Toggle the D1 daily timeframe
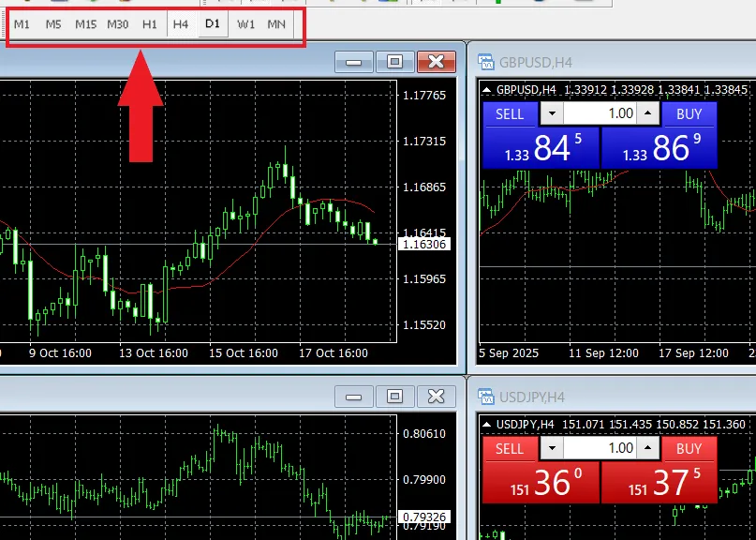 pos(213,24)
